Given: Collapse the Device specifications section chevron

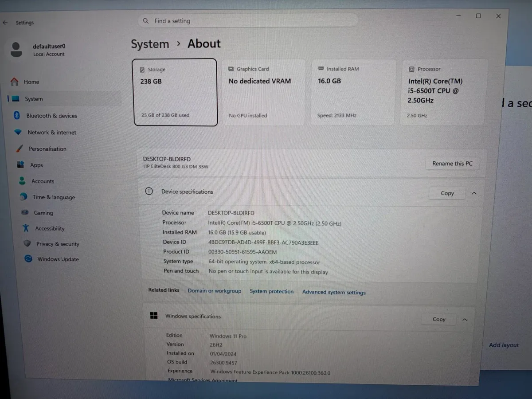Looking at the screenshot, I should point(474,193).
